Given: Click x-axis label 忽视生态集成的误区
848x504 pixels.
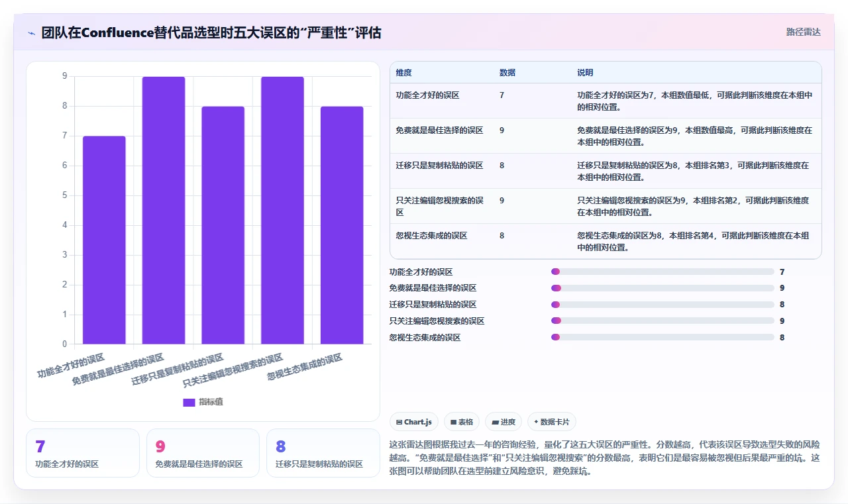Looking at the screenshot, I should (x=305, y=367).
